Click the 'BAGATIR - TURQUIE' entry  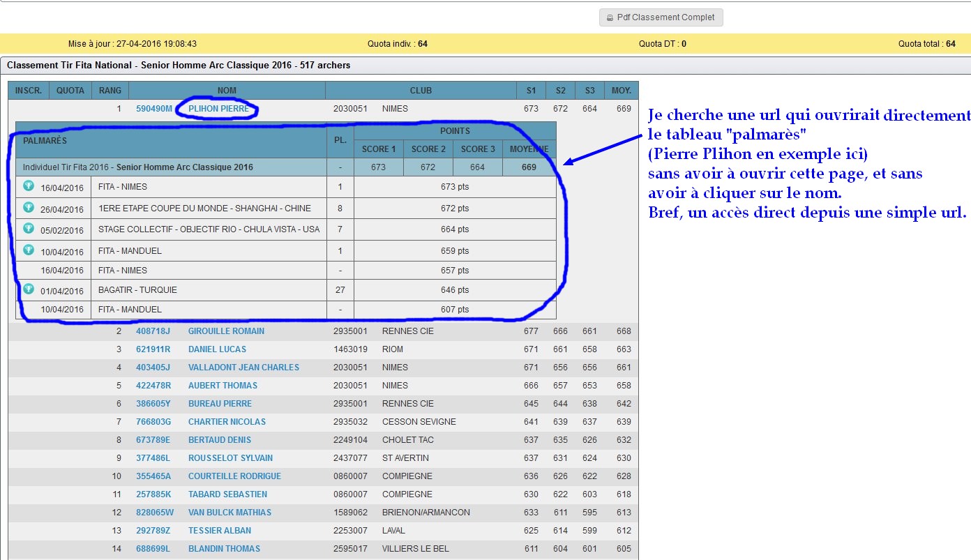tap(137, 290)
